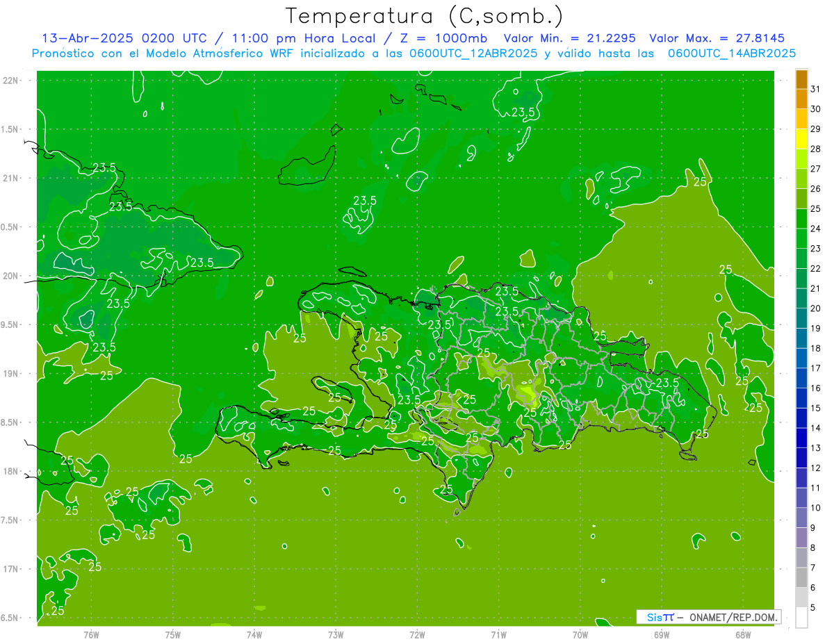Click the 22N latitude axis label
The image size is (834, 644).
click(x=10, y=81)
